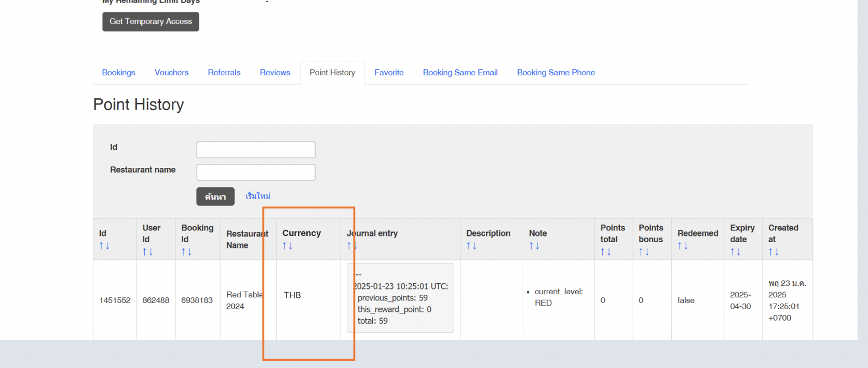Sort by User Id column arrows
868x368 pixels.
(147, 252)
